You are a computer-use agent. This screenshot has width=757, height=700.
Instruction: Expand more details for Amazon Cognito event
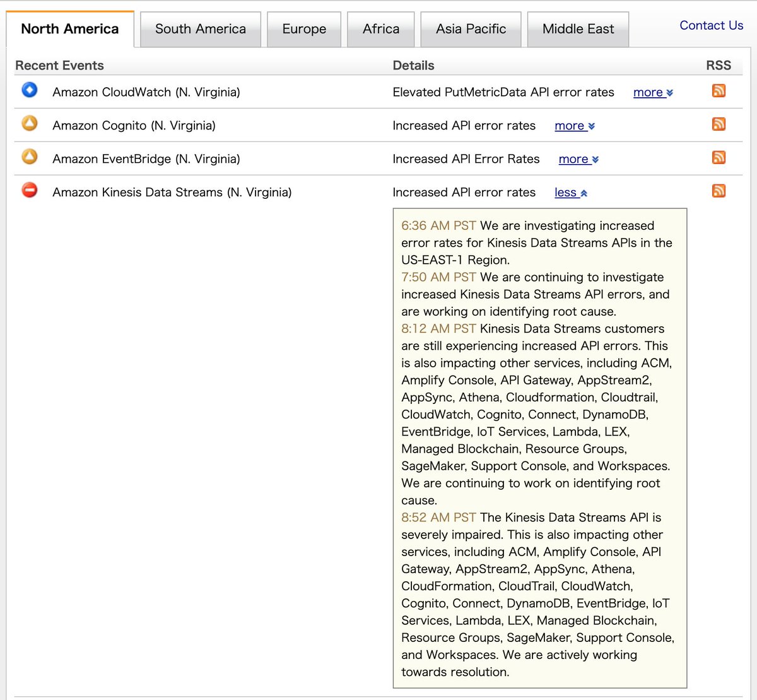(575, 126)
